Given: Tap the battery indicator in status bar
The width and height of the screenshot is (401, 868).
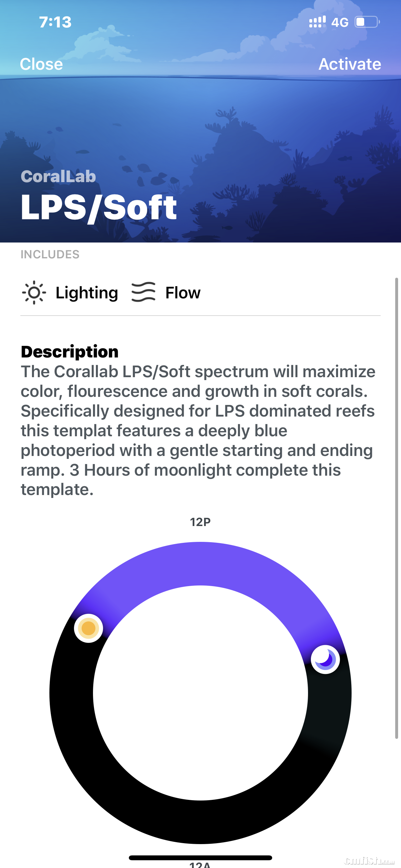Looking at the screenshot, I should pyautogui.click(x=367, y=22).
